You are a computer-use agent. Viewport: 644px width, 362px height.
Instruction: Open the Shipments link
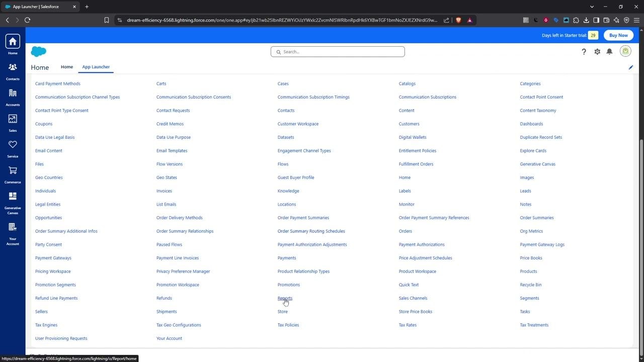(x=167, y=312)
